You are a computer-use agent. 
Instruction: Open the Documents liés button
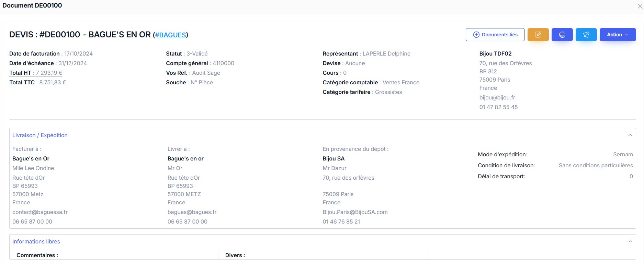(495, 35)
